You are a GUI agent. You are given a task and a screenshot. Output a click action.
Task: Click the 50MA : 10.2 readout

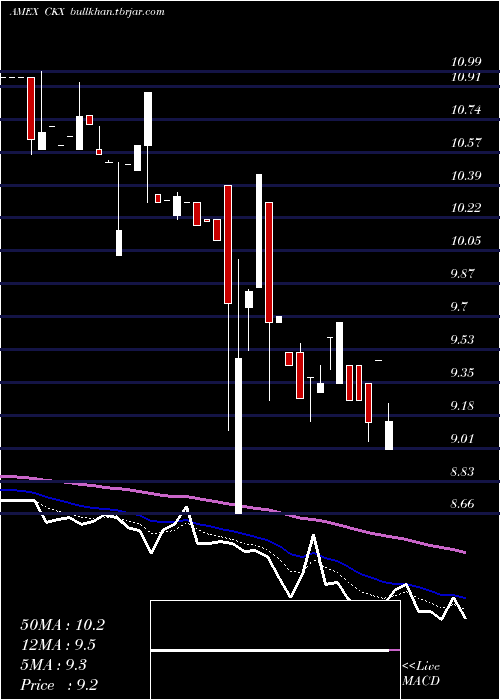(62, 625)
